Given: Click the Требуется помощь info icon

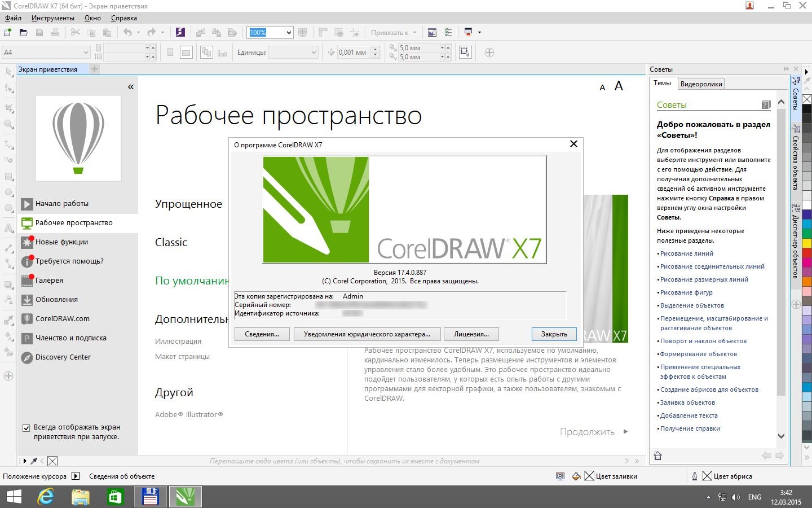Looking at the screenshot, I should (27, 261).
